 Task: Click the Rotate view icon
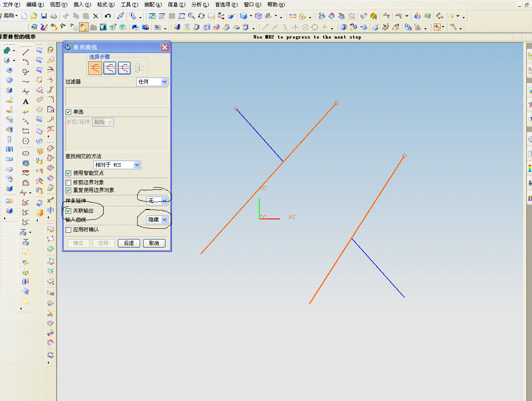click(x=201, y=16)
